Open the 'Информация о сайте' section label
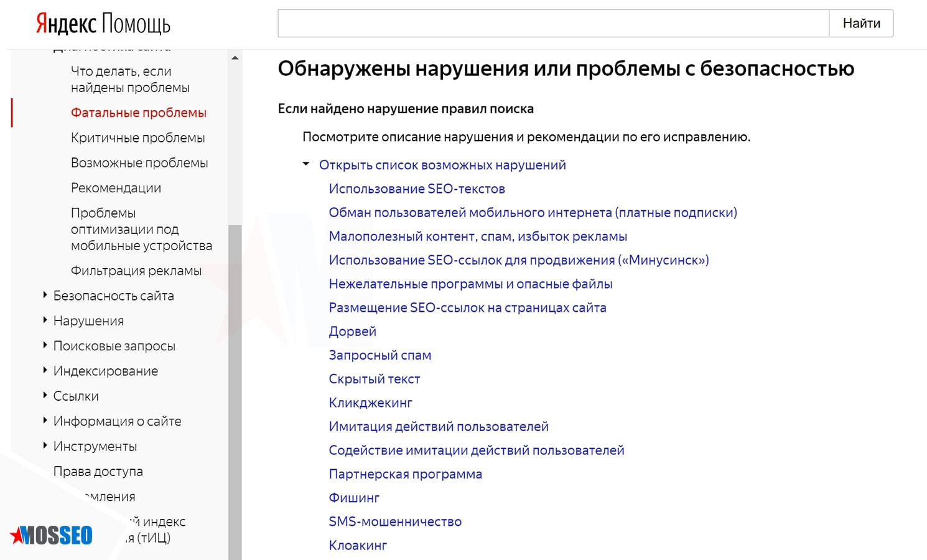Image resolution: width=927 pixels, height=560 pixels. click(x=118, y=421)
